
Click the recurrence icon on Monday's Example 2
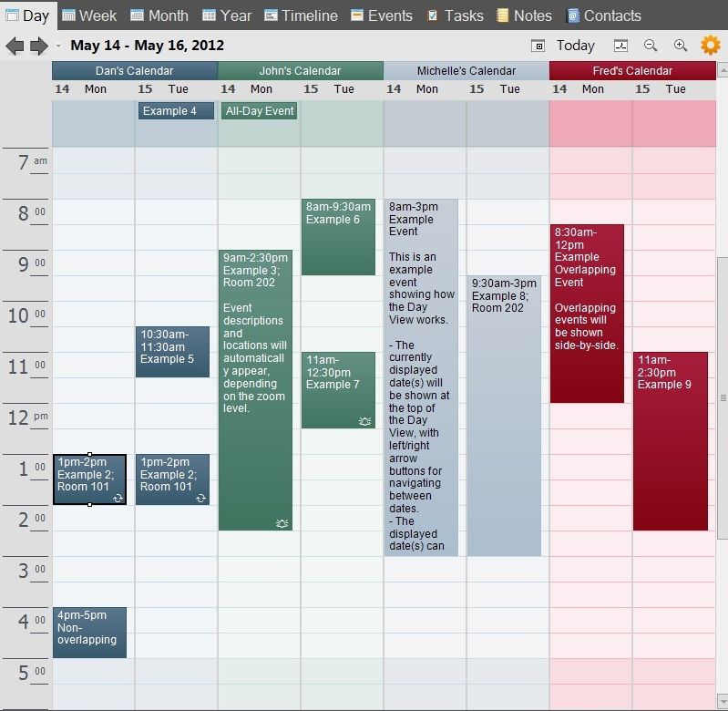coord(118,498)
